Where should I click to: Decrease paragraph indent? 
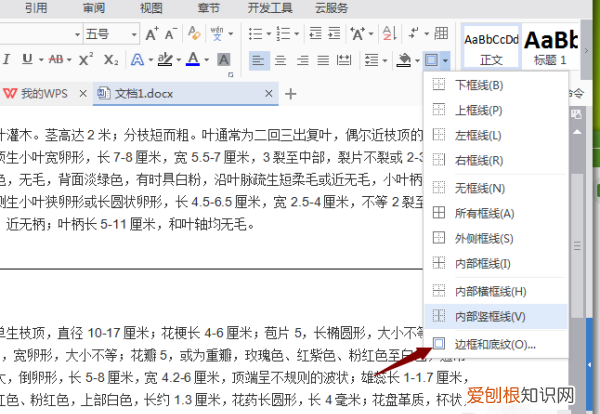[315, 34]
